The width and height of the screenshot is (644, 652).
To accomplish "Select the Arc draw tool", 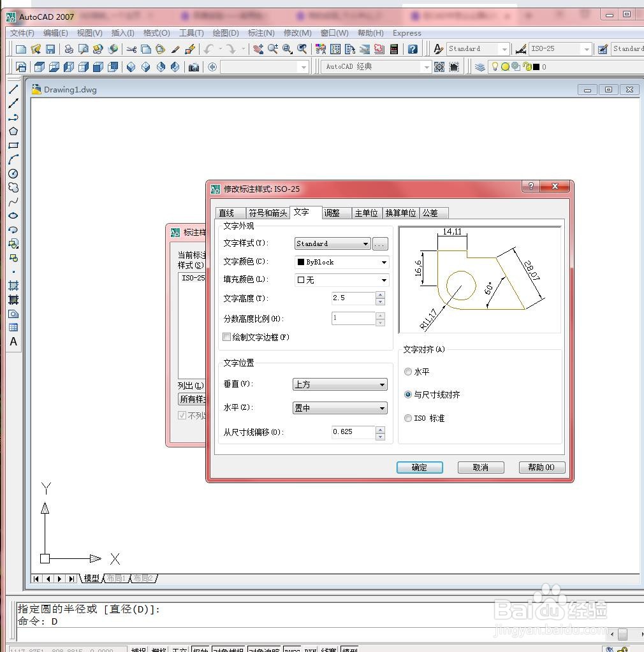I will coord(13,159).
